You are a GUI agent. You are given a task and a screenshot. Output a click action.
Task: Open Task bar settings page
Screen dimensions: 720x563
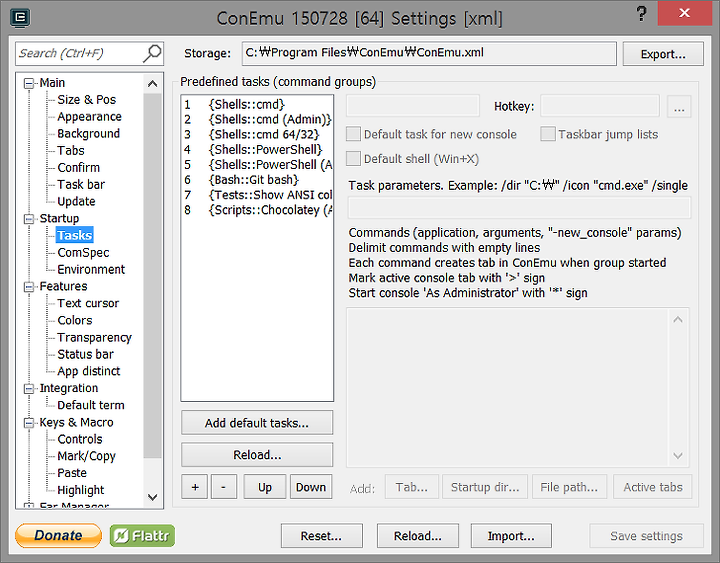[81, 185]
